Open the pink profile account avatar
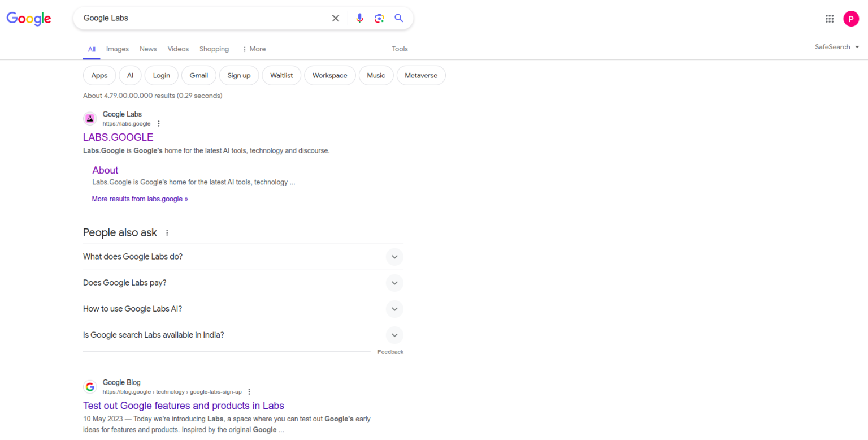The width and height of the screenshot is (868, 440). tap(851, 19)
